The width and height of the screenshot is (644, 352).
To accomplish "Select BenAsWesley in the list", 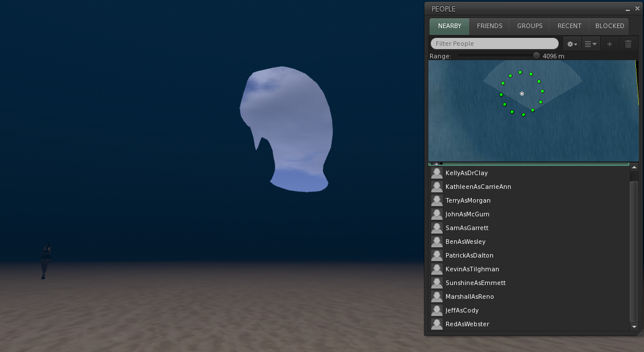I will [530, 242].
